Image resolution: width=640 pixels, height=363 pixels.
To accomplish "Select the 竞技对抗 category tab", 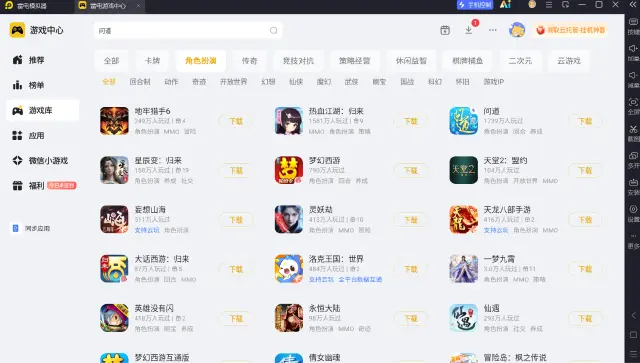I will point(298,61).
